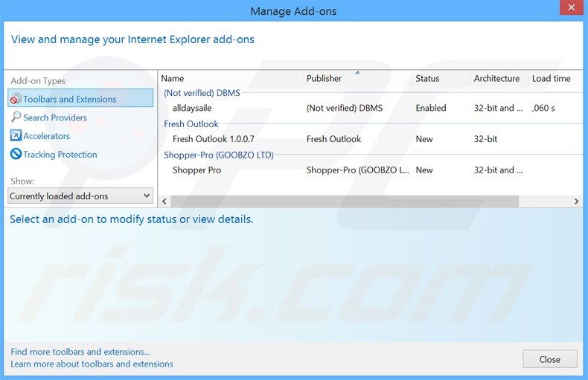Click the right arrow of horizontal scrollbar

(x=576, y=202)
